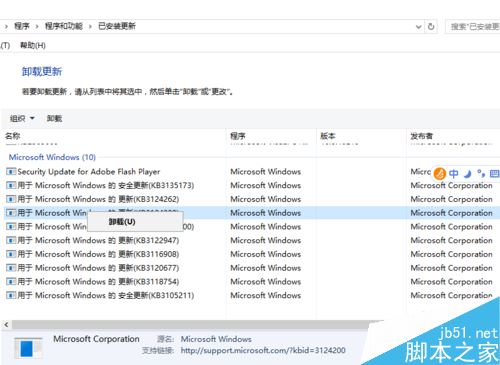Screen dimensions: 500x365
Task: Go to 程序和功能 breadcrumb
Action: (x=64, y=26)
